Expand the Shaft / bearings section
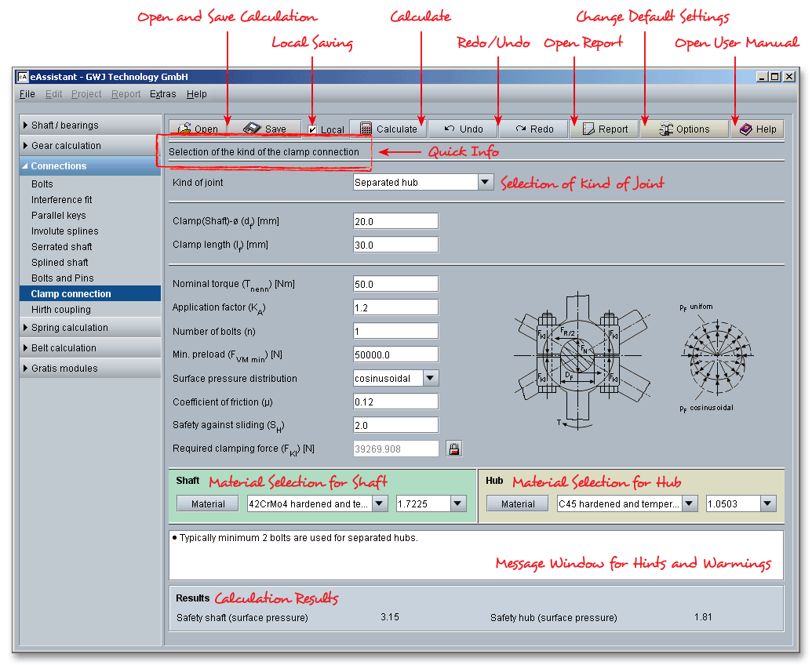 pos(65,125)
